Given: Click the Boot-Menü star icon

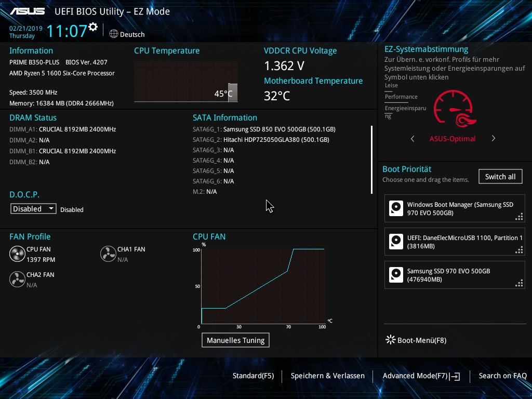Looking at the screenshot, I should tap(391, 340).
